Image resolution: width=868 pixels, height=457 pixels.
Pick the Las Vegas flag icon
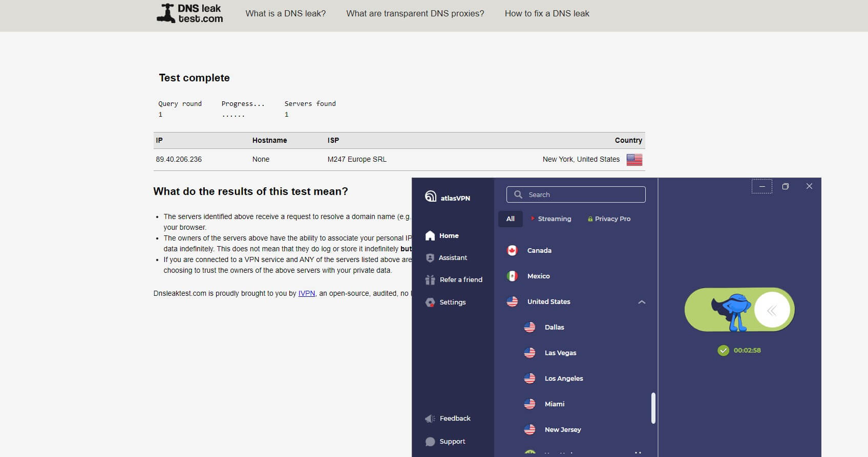530,353
